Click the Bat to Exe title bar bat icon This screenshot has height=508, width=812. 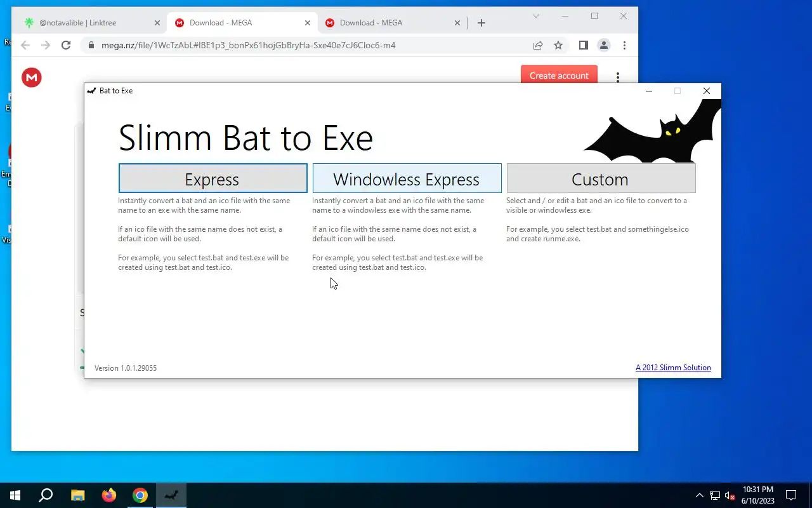(92, 91)
